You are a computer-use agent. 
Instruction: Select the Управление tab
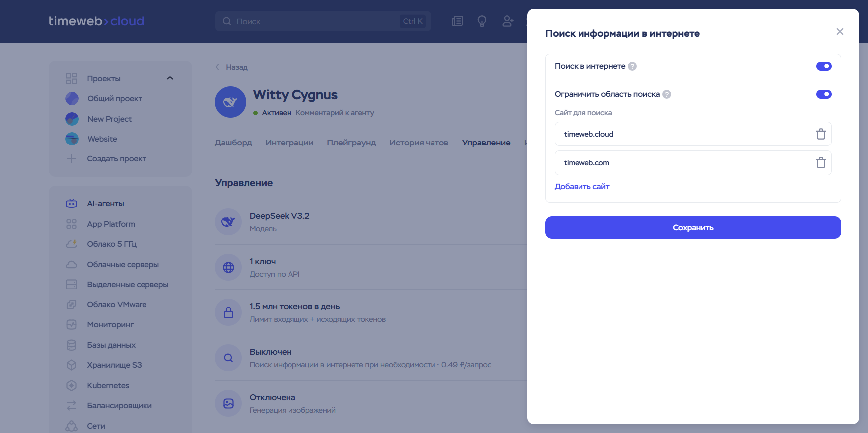coord(486,143)
